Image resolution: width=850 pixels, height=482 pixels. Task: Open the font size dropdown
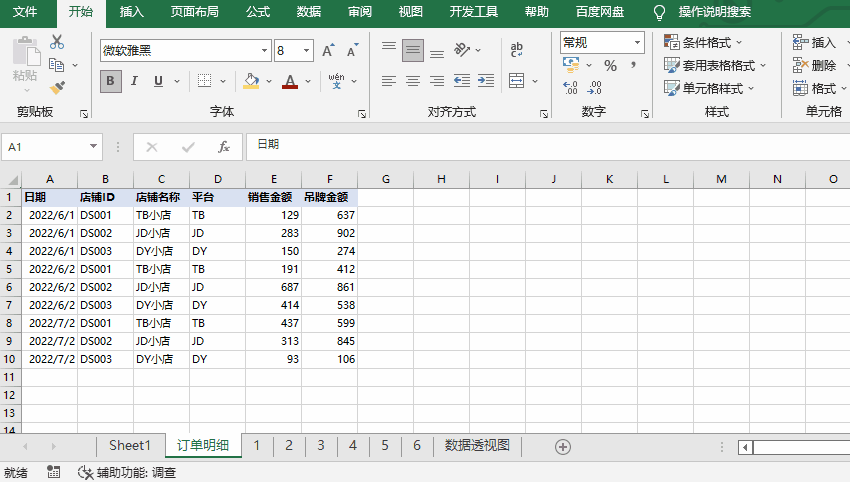[x=306, y=50]
